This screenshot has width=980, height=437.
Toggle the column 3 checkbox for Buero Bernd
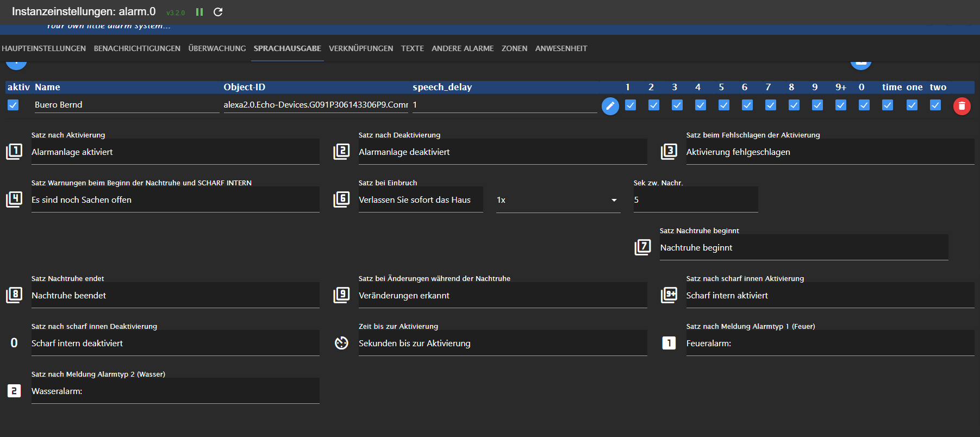click(x=677, y=105)
